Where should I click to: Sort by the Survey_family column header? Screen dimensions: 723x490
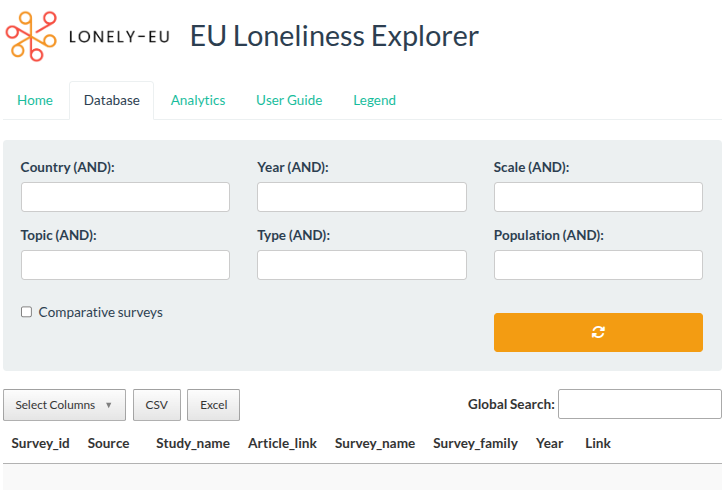tap(475, 443)
